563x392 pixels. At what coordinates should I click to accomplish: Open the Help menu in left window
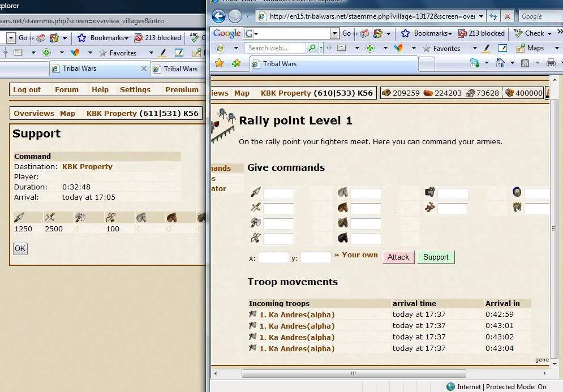tap(100, 90)
